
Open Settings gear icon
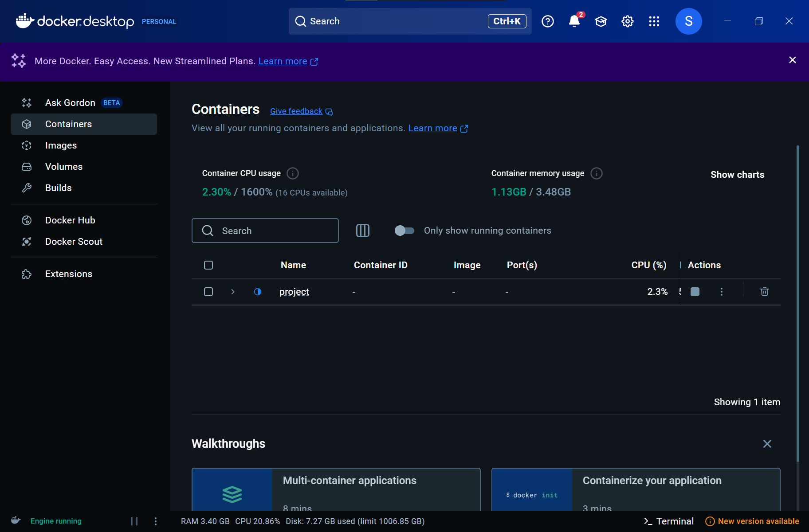point(628,21)
